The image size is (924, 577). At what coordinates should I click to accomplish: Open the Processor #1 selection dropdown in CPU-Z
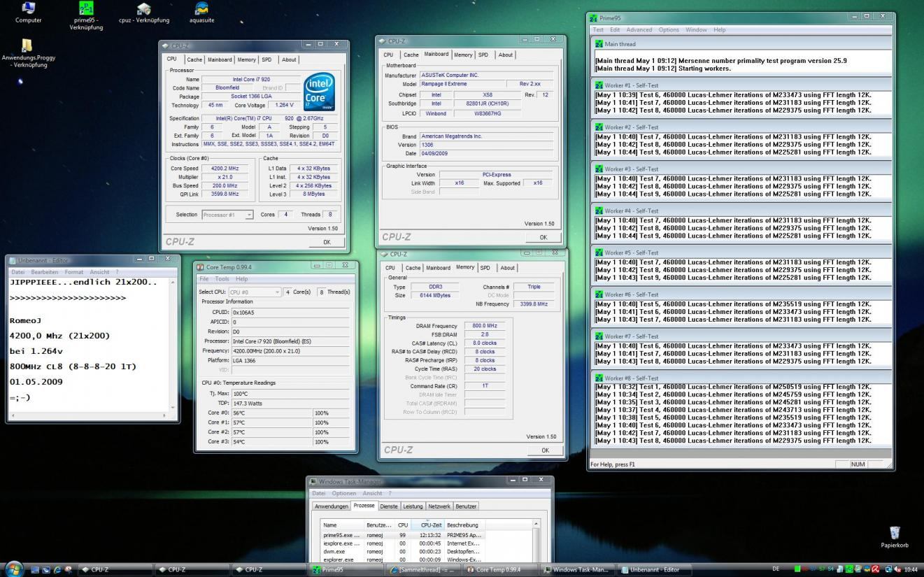tap(227, 215)
